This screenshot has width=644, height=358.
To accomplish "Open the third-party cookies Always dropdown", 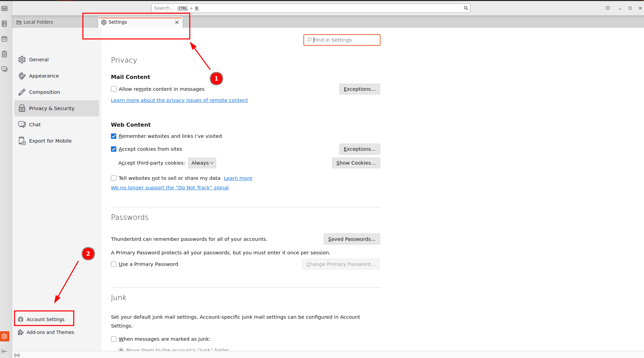I will pos(202,163).
